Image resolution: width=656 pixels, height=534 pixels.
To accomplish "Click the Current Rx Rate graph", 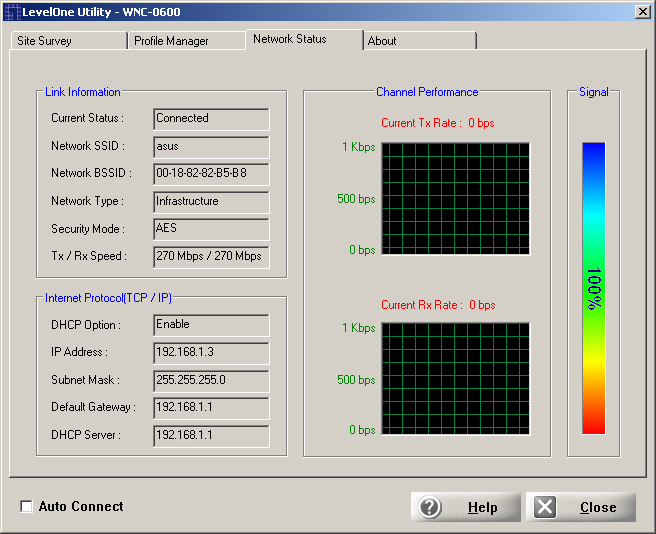I will tap(455, 378).
